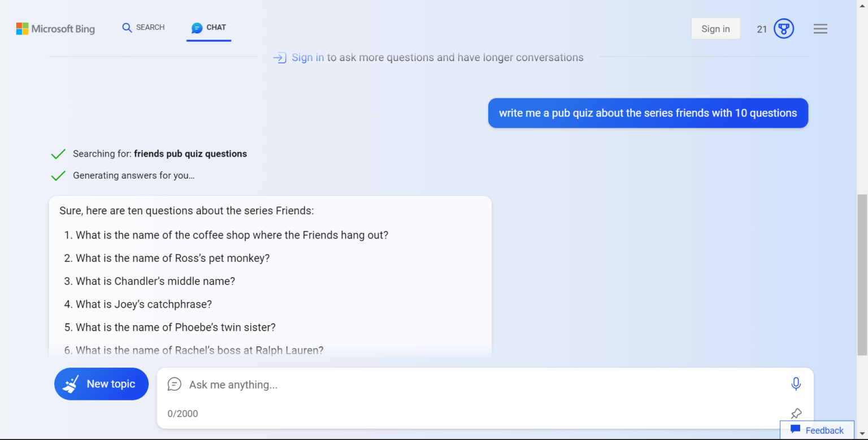Select the CHAT tab
This screenshot has height=440, width=868.
(x=209, y=27)
